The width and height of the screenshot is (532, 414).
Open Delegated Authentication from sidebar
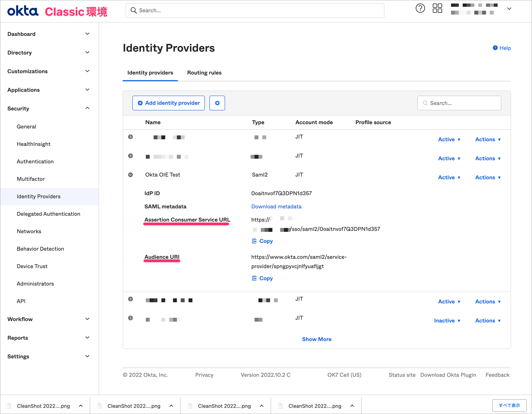pos(48,214)
